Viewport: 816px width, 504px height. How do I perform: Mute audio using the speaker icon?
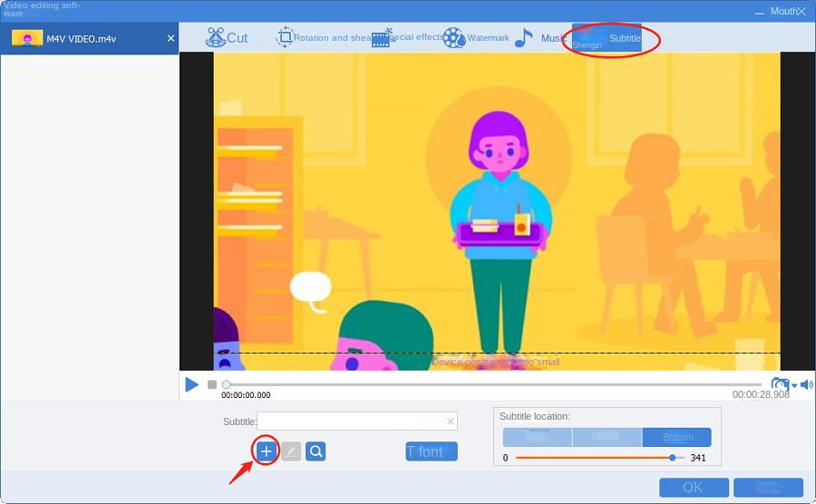coord(806,384)
